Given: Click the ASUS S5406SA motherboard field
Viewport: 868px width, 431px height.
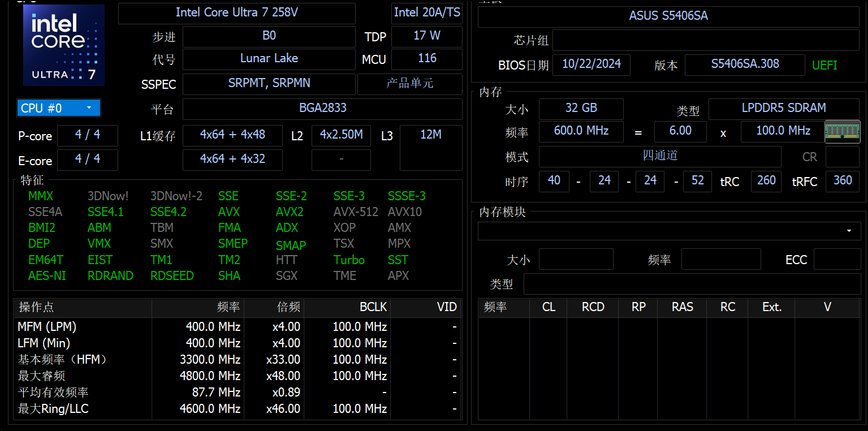Looking at the screenshot, I should tap(668, 16).
